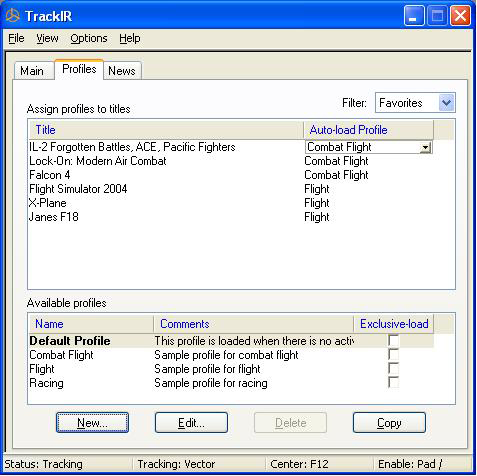Minimize the TrackIR window
The width and height of the screenshot is (477, 476).
414,16
